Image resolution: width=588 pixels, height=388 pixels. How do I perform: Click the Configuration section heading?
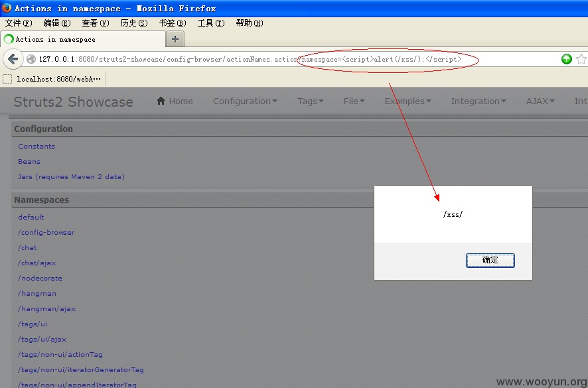click(44, 129)
